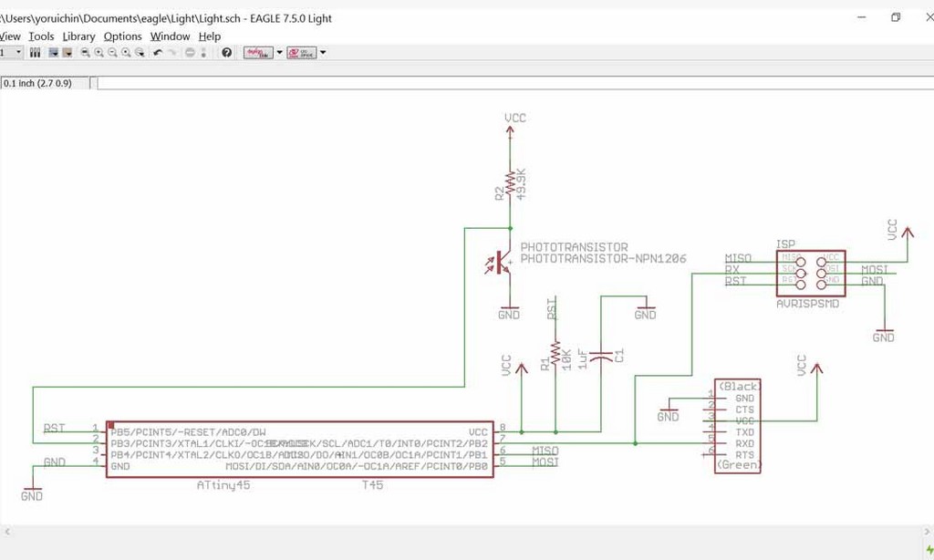Open the Options menu
The image size is (934, 560).
123,36
